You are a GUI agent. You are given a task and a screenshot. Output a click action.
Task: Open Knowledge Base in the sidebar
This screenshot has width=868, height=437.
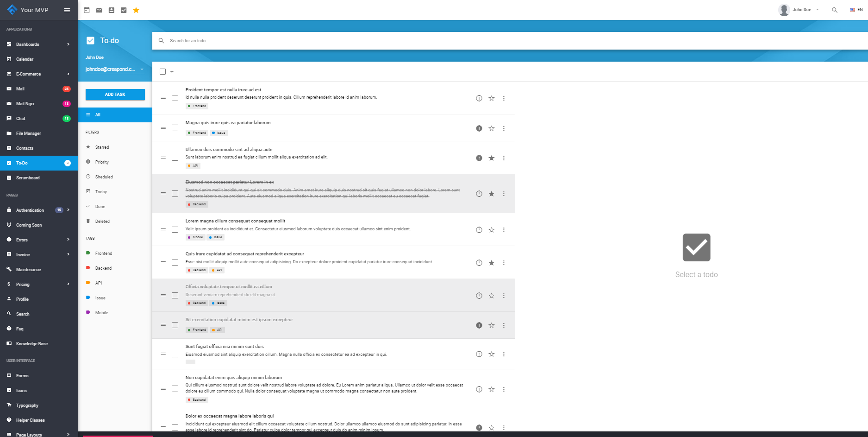(39, 344)
